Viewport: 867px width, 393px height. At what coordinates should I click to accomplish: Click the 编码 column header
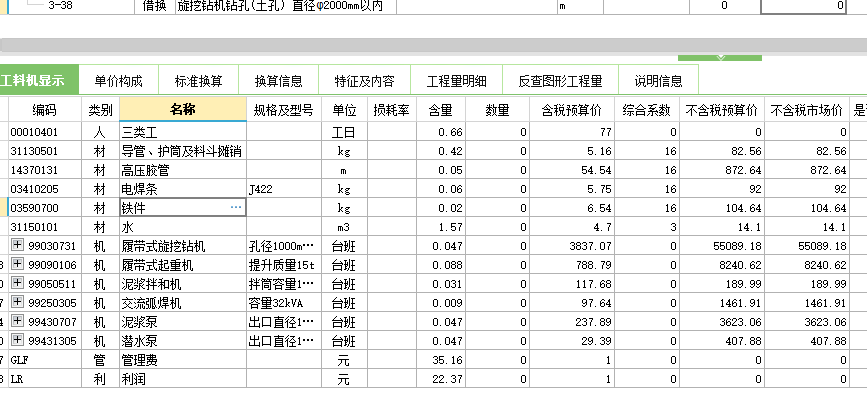click(45, 110)
